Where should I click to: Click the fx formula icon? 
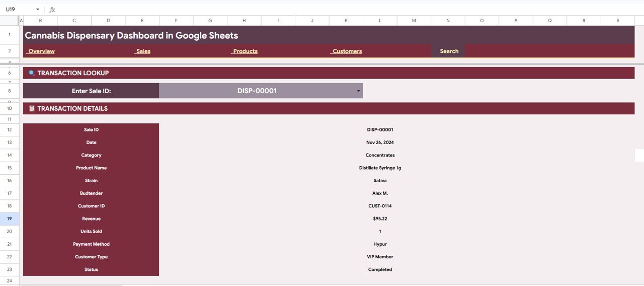click(52, 10)
